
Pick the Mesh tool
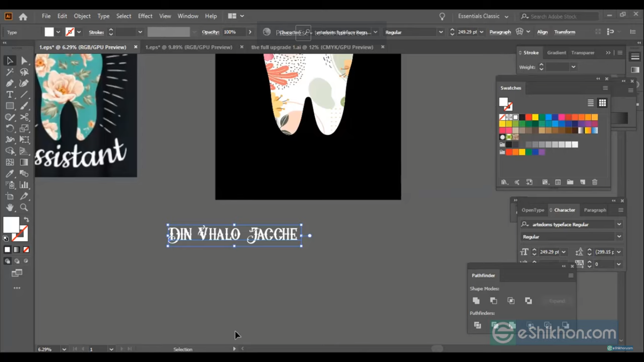pyautogui.click(x=9, y=162)
